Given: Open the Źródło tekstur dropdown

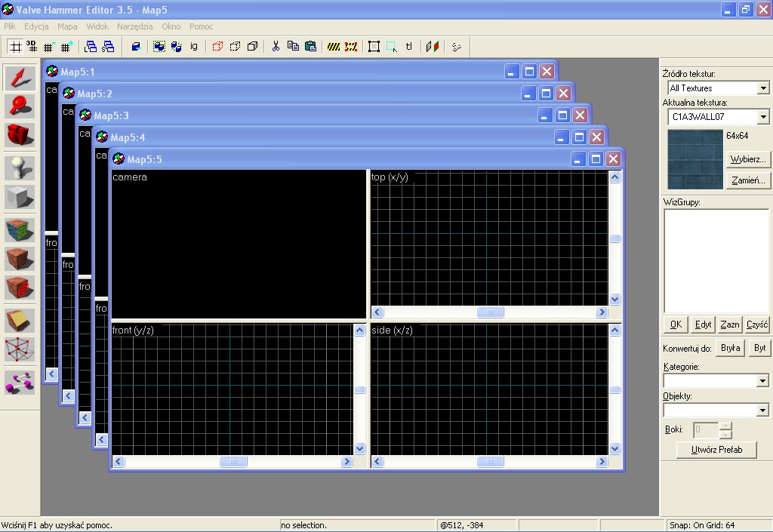Looking at the screenshot, I should (763, 88).
